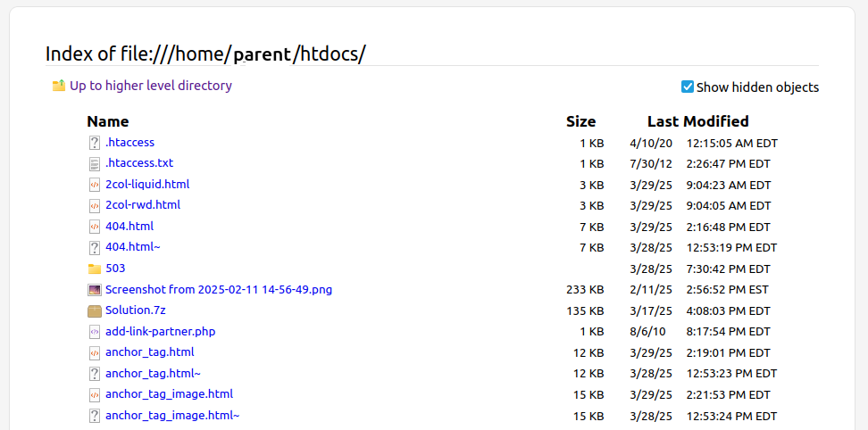Click the 8/6/10 modified date
This screenshot has width=868, height=430.
pyautogui.click(x=647, y=332)
